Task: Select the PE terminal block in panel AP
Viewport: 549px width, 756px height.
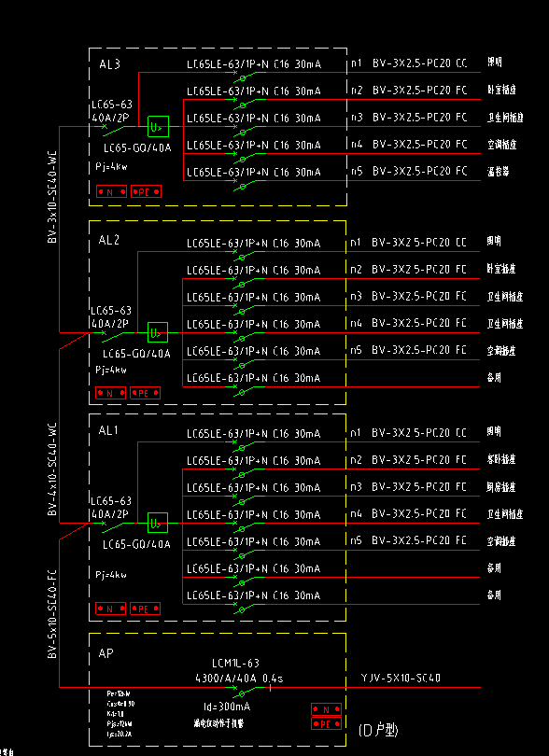Action: [326, 723]
